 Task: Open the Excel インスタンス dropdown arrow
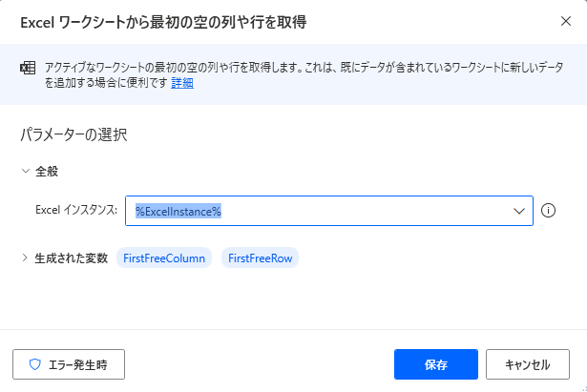(x=519, y=212)
